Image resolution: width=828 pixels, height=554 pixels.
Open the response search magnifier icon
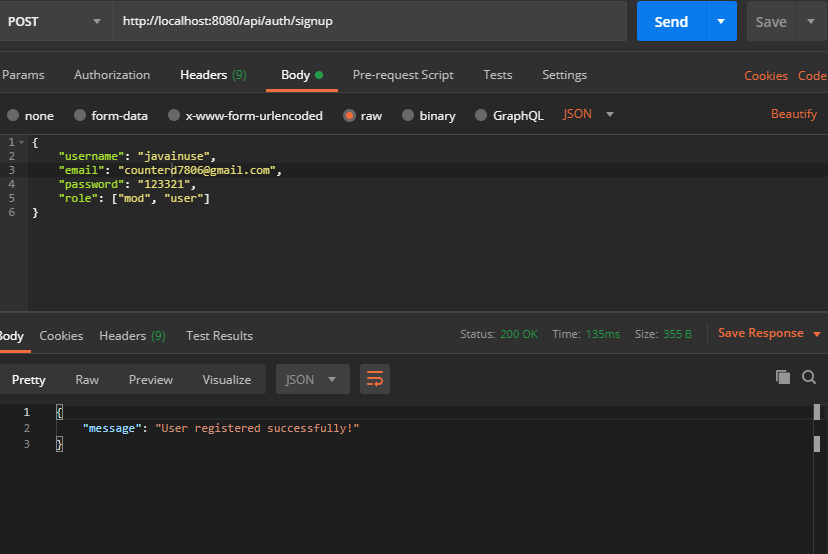pos(808,377)
